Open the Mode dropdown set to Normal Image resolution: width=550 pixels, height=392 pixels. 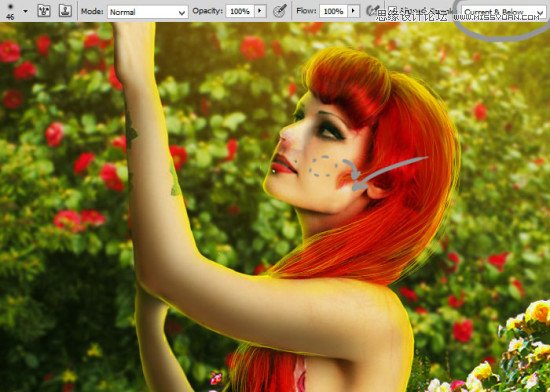(148, 12)
